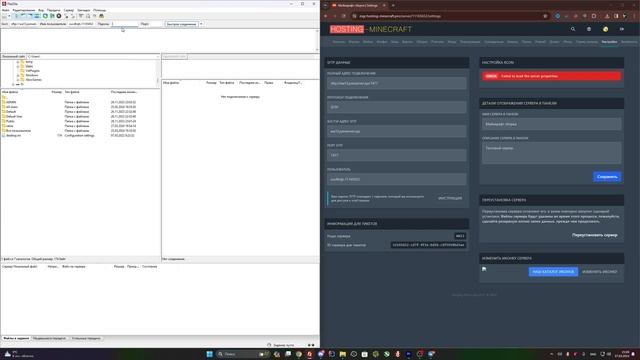
Task: Switch to Успешные передачи tab
Action: coord(86,338)
